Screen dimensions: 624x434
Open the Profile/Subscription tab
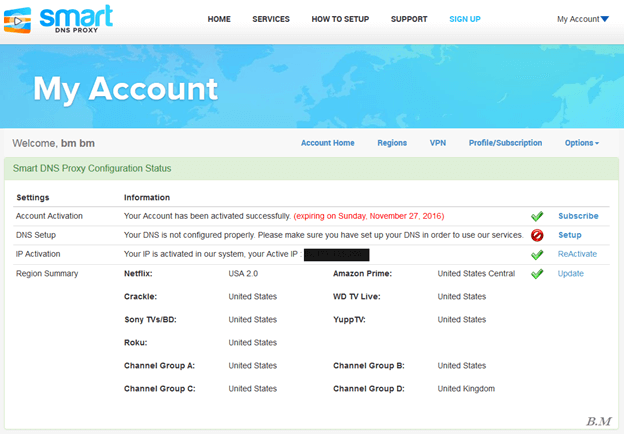505,143
